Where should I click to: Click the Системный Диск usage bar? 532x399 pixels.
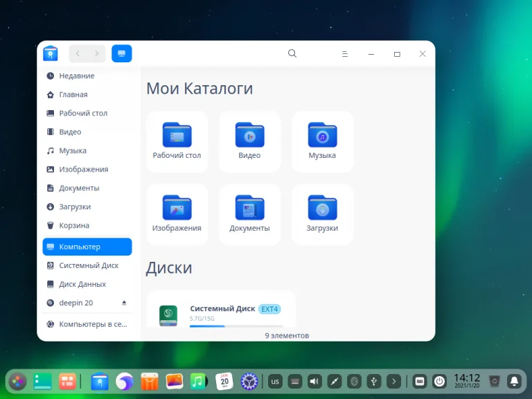[x=236, y=326]
